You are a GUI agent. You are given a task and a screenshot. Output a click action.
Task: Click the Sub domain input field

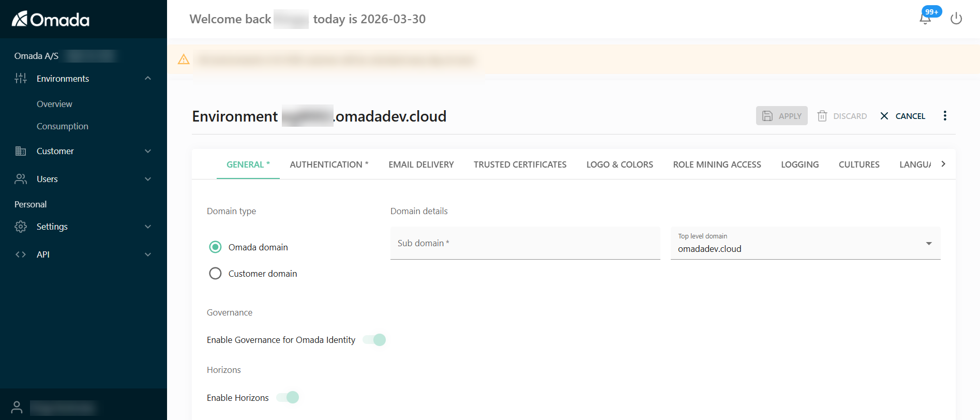(x=525, y=243)
